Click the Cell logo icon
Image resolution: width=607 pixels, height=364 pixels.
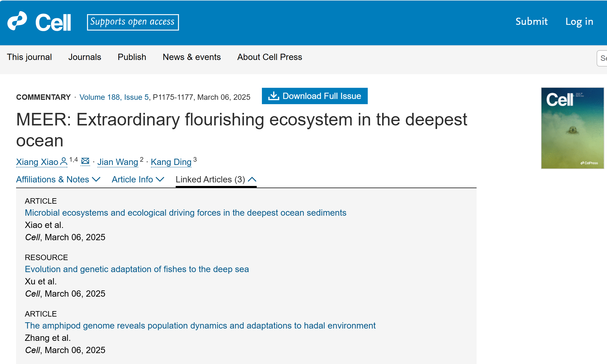17,21
